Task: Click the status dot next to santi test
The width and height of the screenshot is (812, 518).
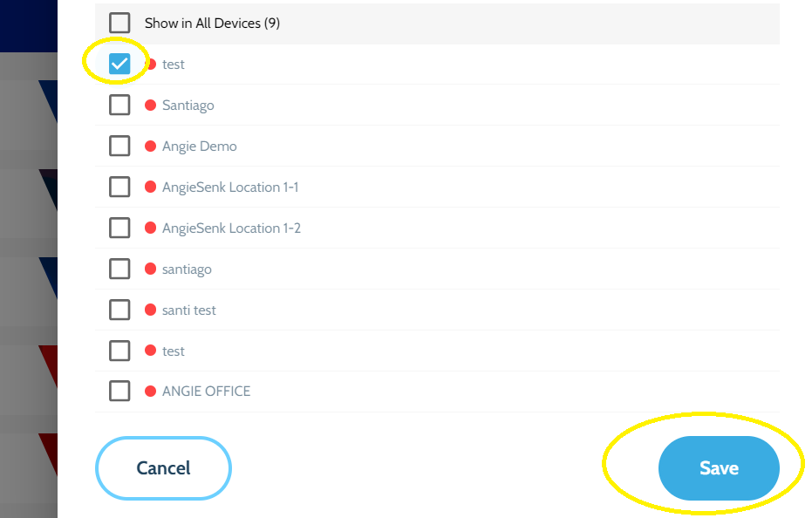Action: [x=151, y=310]
